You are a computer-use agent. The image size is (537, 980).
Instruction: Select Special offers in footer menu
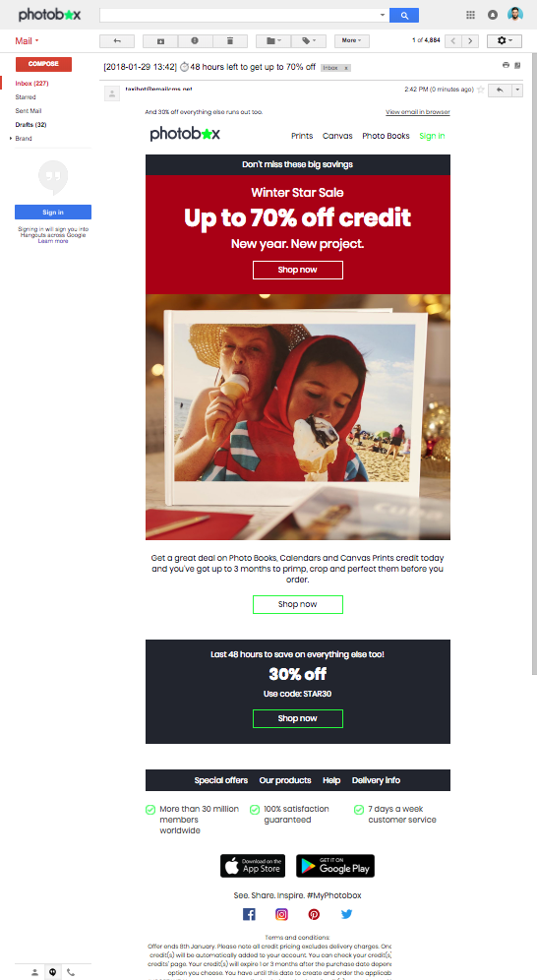[221, 780]
